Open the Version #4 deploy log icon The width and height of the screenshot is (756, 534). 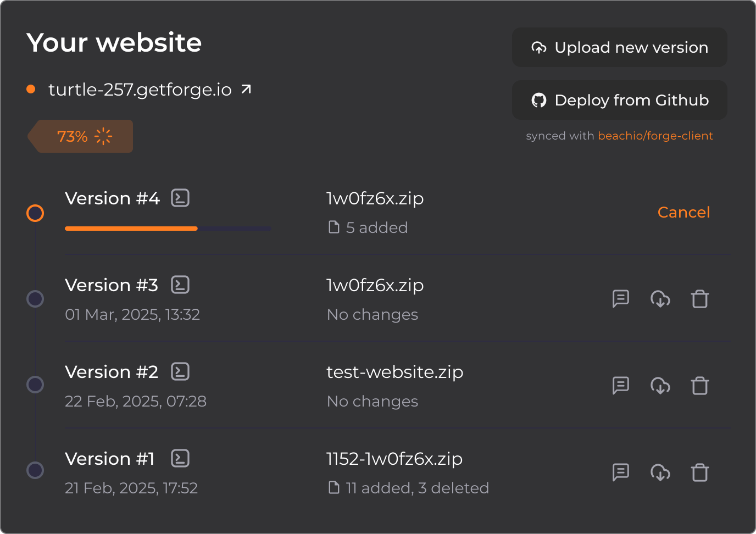click(x=180, y=198)
